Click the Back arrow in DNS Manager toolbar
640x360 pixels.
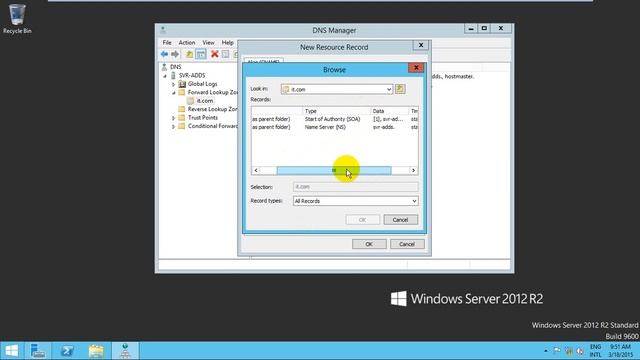164,54
